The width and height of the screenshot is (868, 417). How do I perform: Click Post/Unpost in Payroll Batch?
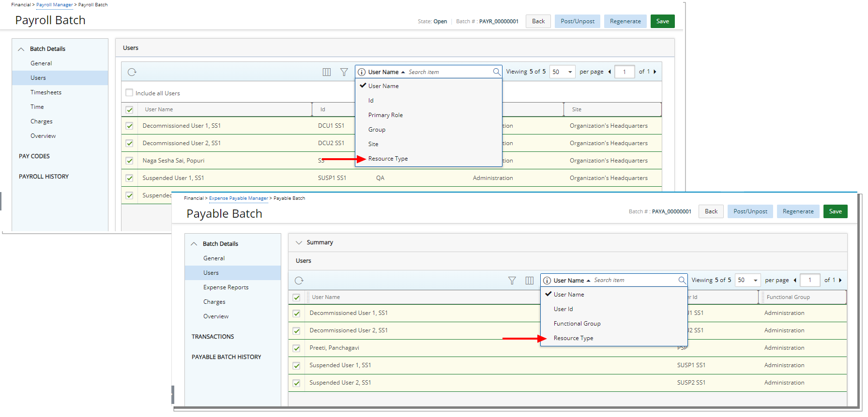point(577,21)
